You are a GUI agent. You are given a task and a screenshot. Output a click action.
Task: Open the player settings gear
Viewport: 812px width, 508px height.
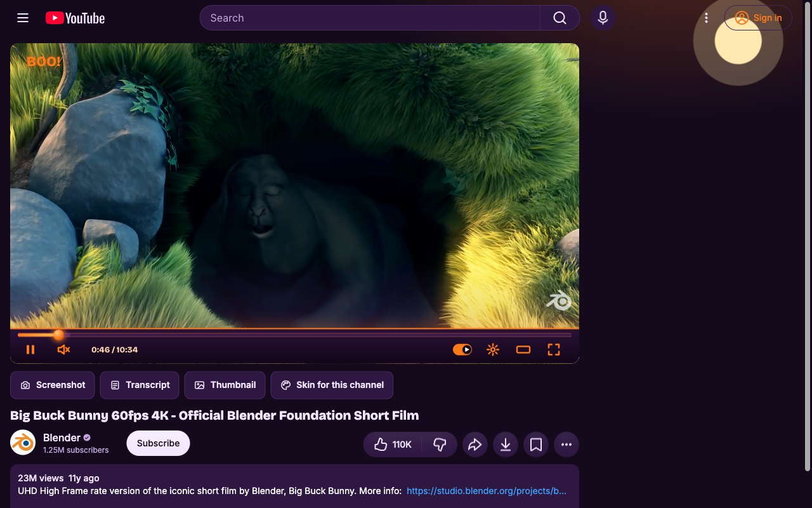pyautogui.click(x=493, y=349)
